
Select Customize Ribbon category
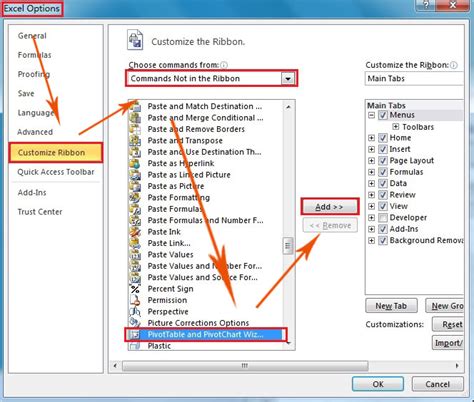[x=56, y=153]
